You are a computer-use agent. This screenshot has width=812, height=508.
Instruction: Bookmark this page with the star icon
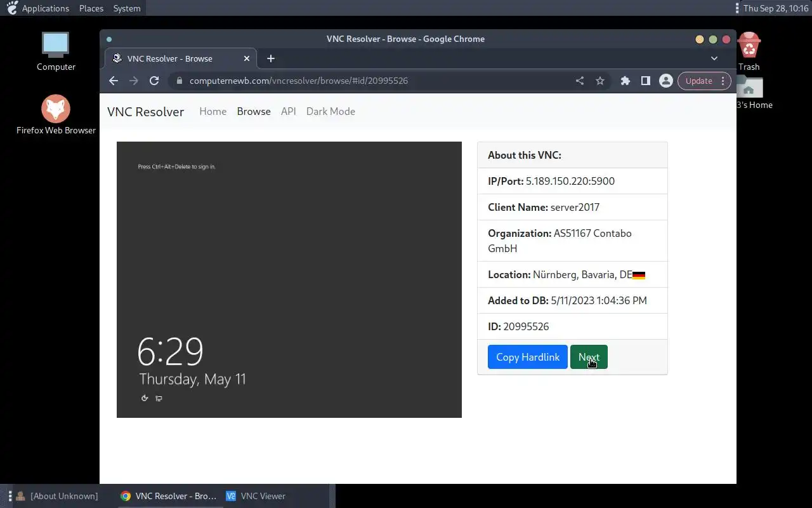(x=600, y=81)
